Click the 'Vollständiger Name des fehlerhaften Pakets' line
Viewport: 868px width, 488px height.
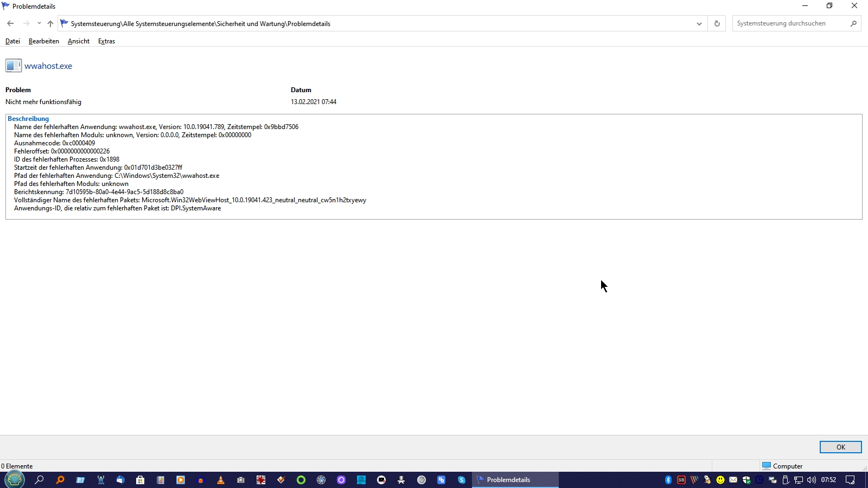pyautogui.click(x=190, y=200)
